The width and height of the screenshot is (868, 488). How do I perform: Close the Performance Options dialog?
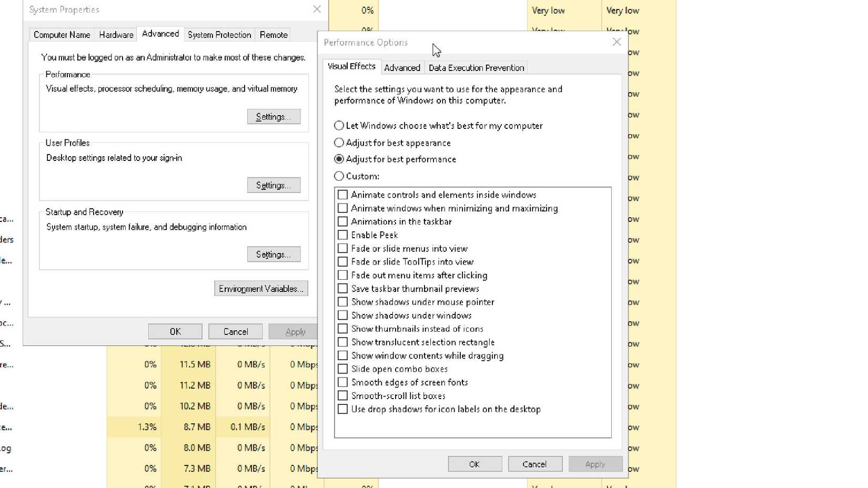[x=617, y=42]
